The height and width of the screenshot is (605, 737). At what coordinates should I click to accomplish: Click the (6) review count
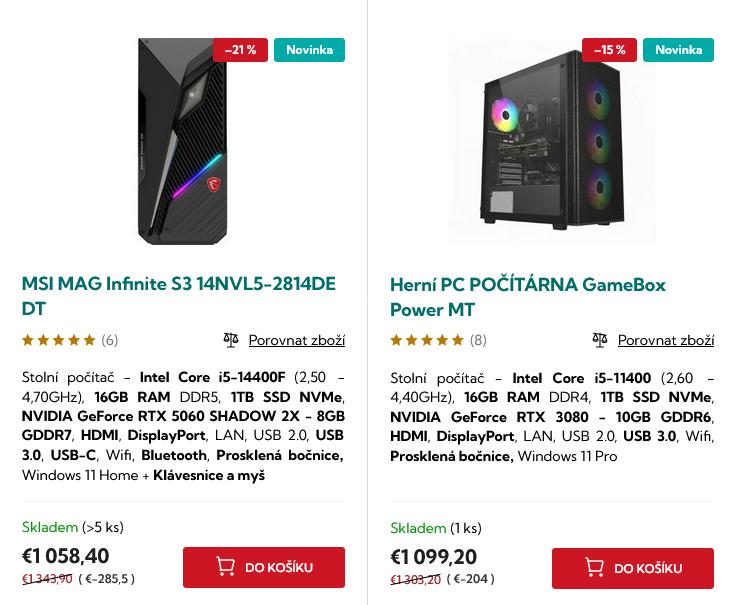(x=110, y=340)
